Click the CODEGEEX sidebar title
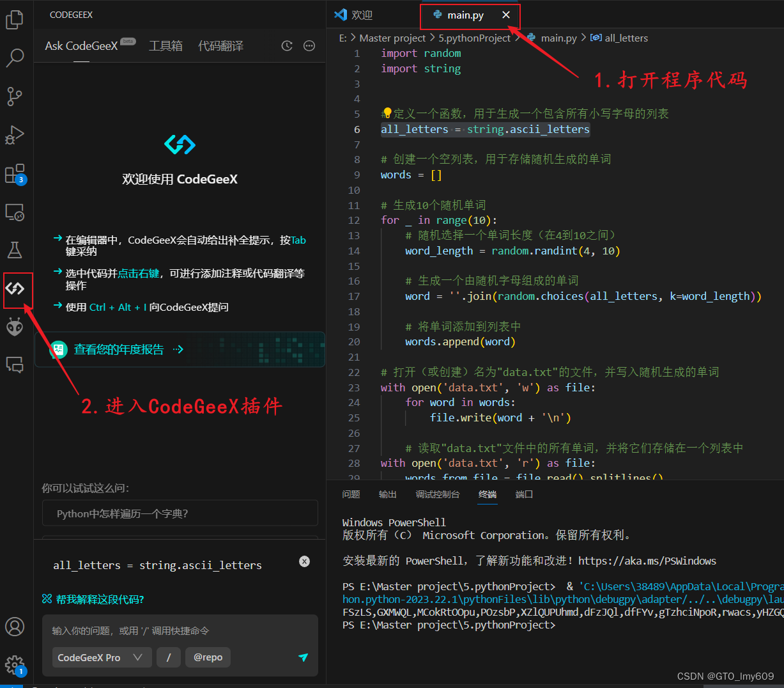 click(x=71, y=15)
